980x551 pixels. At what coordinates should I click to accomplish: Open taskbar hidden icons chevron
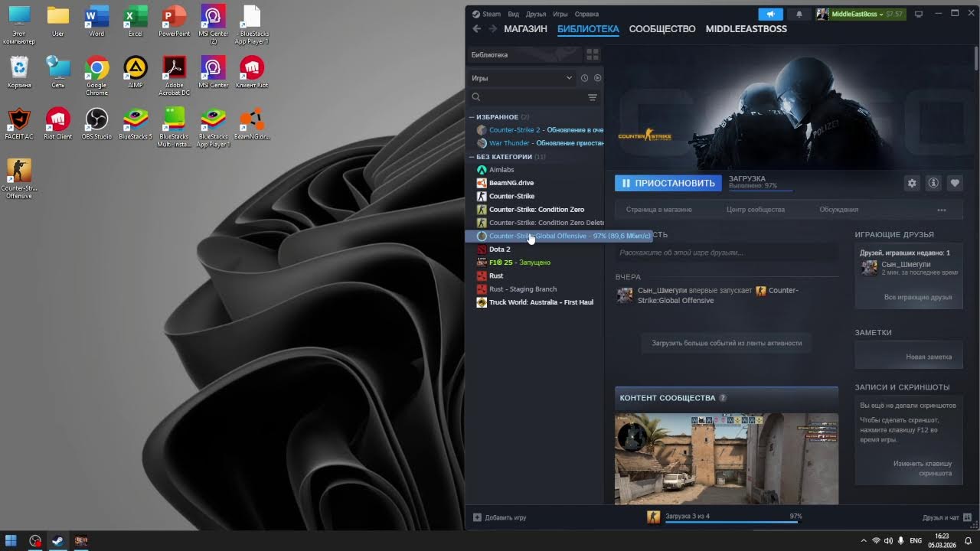(864, 541)
